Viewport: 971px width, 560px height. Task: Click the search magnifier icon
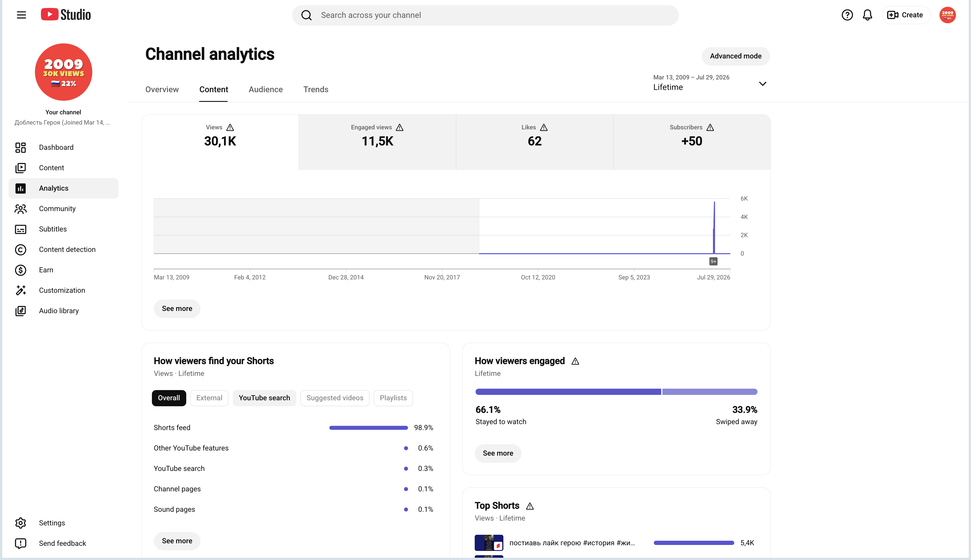point(306,15)
